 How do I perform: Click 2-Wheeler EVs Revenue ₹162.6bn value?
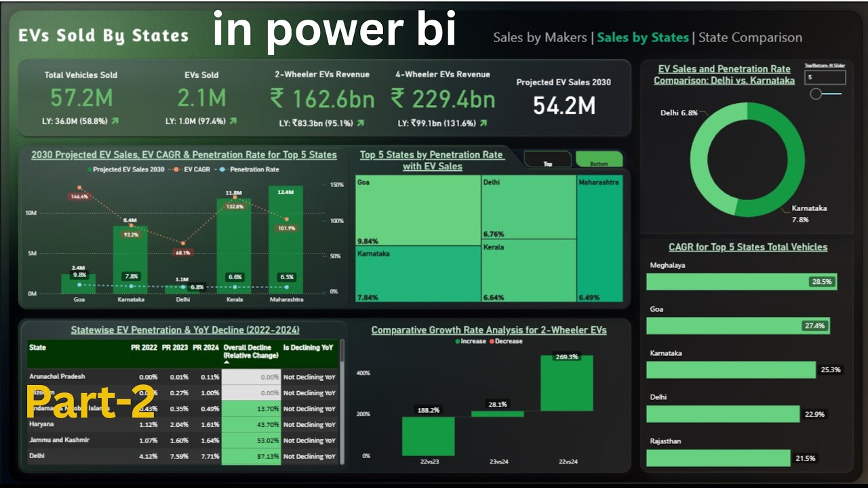[x=323, y=99]
